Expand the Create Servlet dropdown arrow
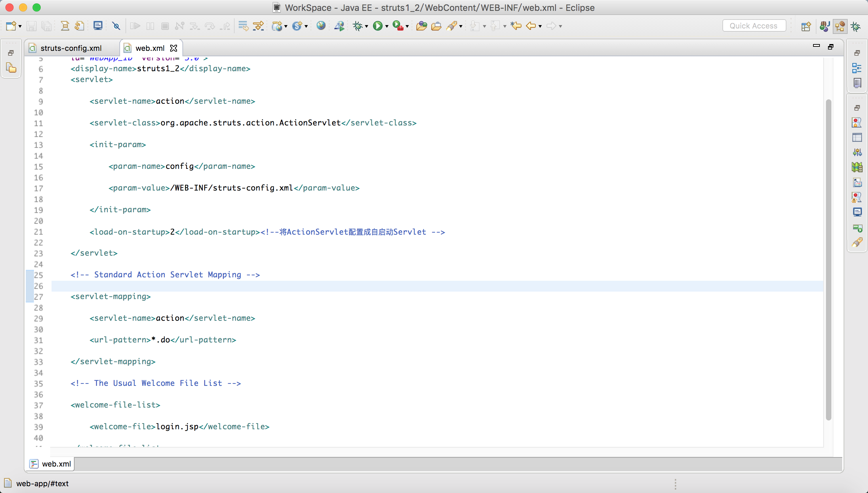The image size is (868, 493). click(x=306, y=26)
